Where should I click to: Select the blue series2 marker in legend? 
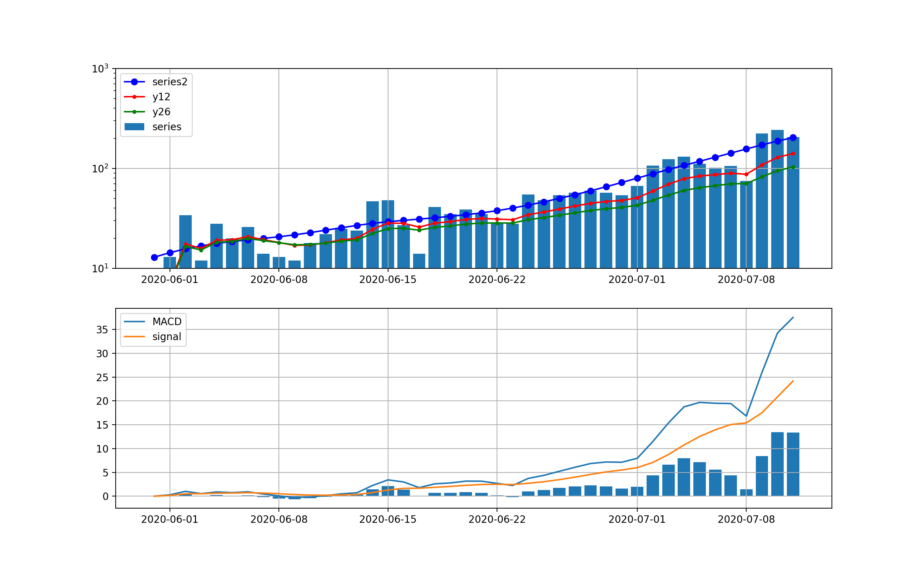[x=135, y=82]
